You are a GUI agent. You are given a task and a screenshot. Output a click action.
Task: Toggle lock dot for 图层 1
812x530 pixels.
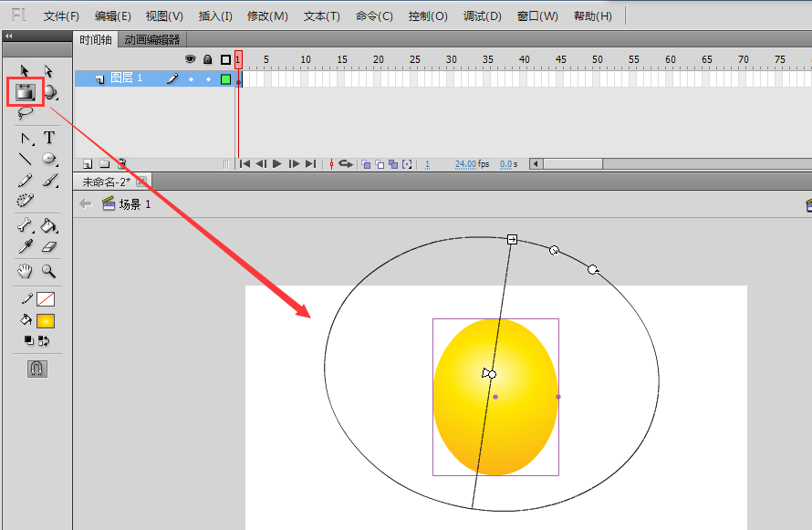pos(208,79)
